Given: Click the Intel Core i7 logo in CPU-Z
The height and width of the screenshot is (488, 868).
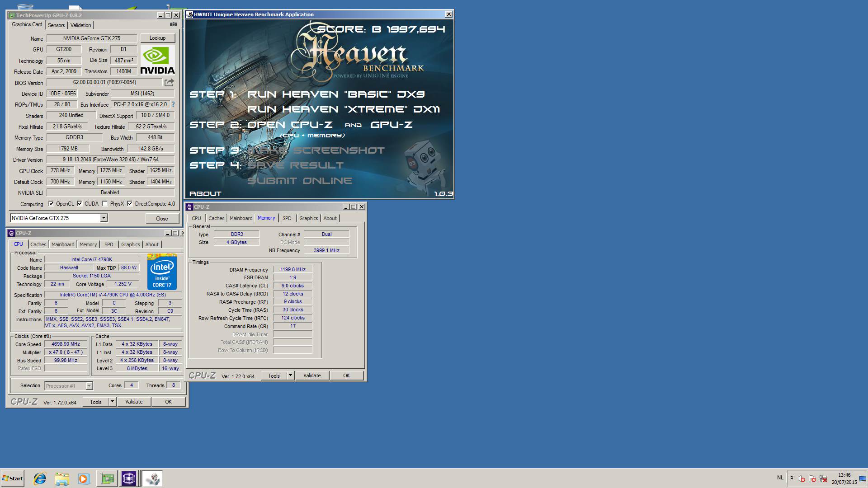Looking at the screenshot, I should pos(162,272).
